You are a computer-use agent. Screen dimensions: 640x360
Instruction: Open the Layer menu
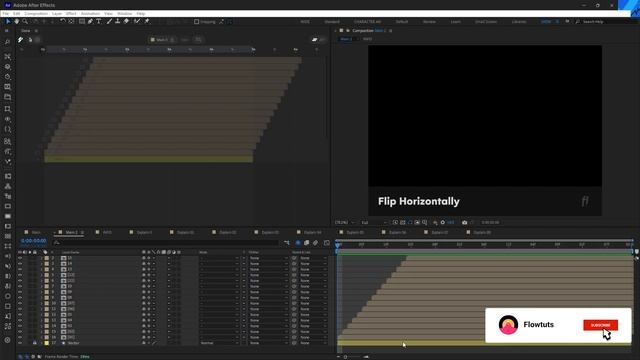57,13
